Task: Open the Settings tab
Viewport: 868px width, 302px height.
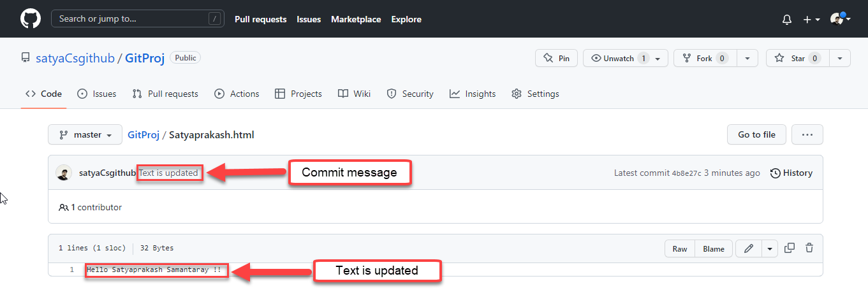Action: 535,94
